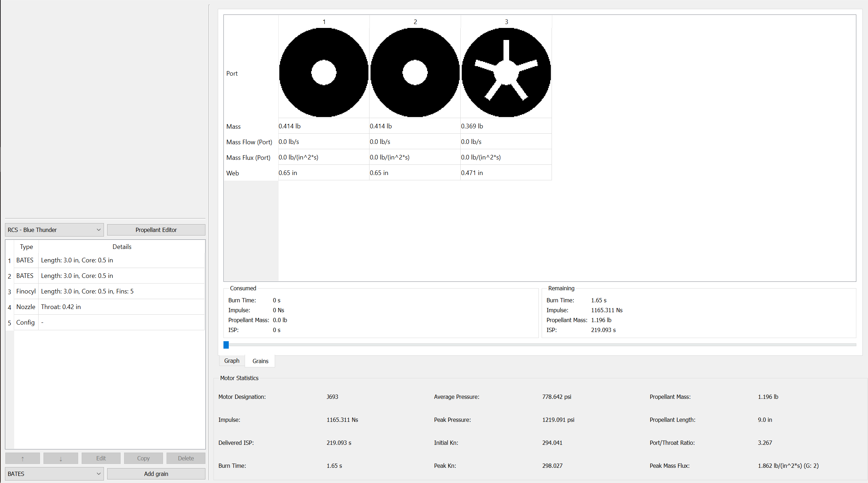This screenshot has height=483, width=868.
Task: Click the Details column header
Action: click(x=122, y=247)
